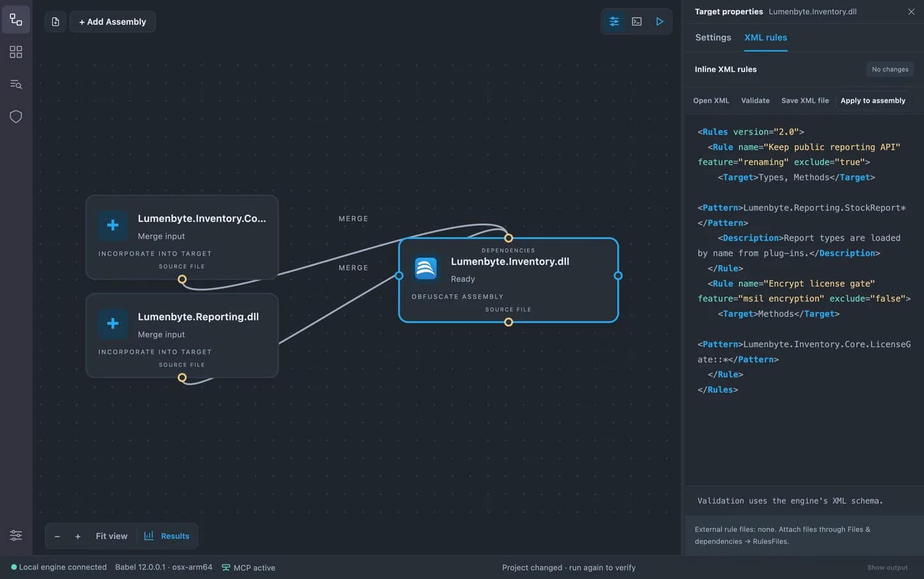Click the Babel 12.0.0.1 version text
This screenshot has width=924, height=579.
point(164,567)
